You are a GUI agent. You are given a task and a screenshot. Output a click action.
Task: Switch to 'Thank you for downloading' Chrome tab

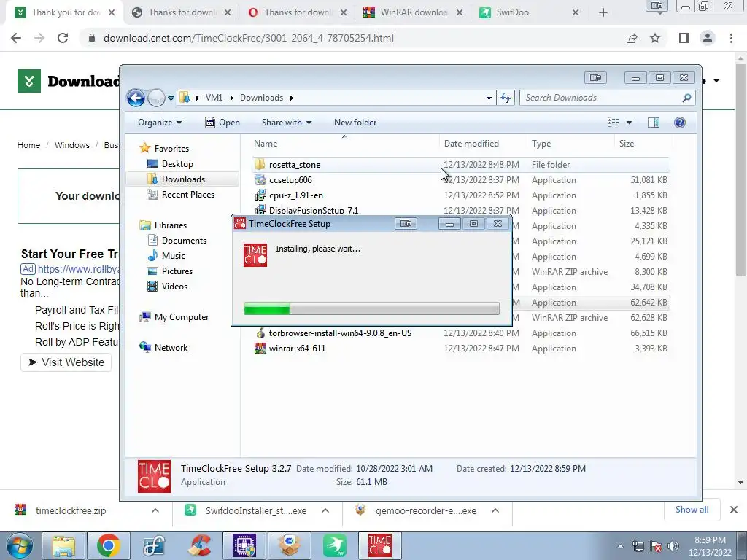(64, 12)
